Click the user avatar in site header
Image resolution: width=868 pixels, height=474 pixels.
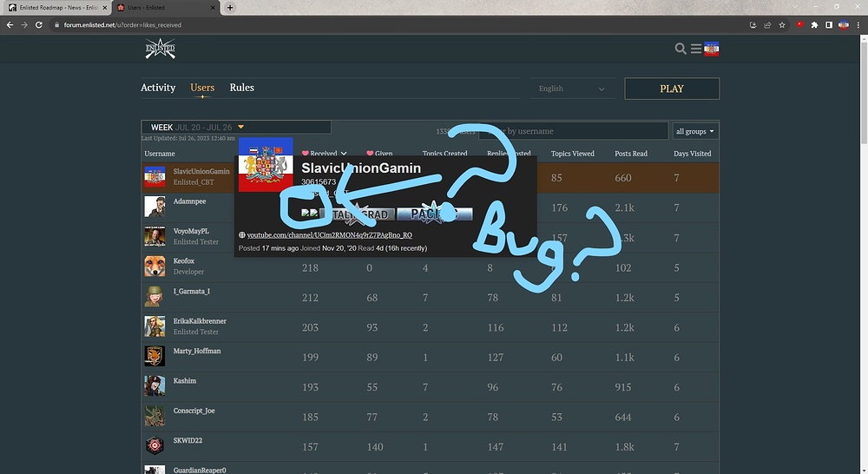pos(712,49)
